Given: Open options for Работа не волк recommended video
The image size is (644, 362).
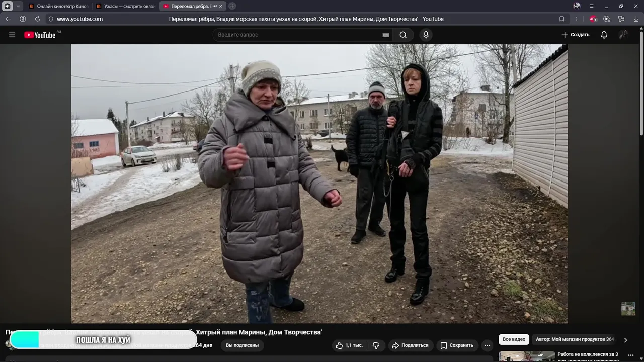Looking at the screenshot, I should click(631, 355).
